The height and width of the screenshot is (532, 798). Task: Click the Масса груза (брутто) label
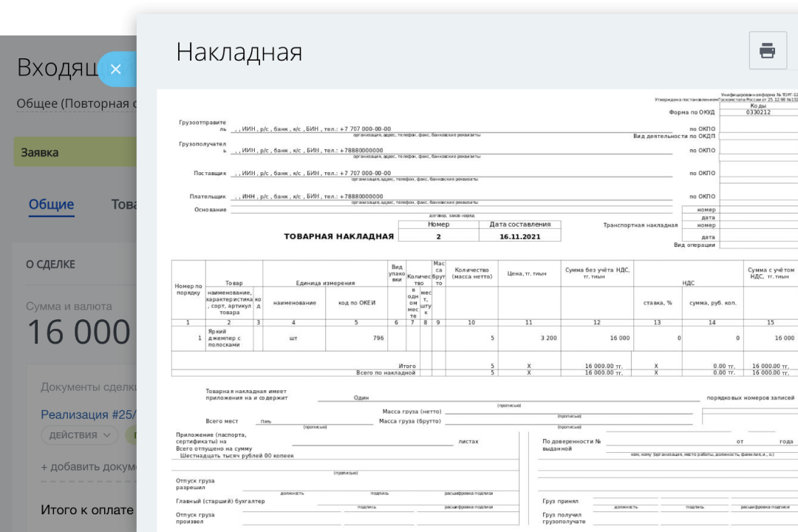pos(409,421)
